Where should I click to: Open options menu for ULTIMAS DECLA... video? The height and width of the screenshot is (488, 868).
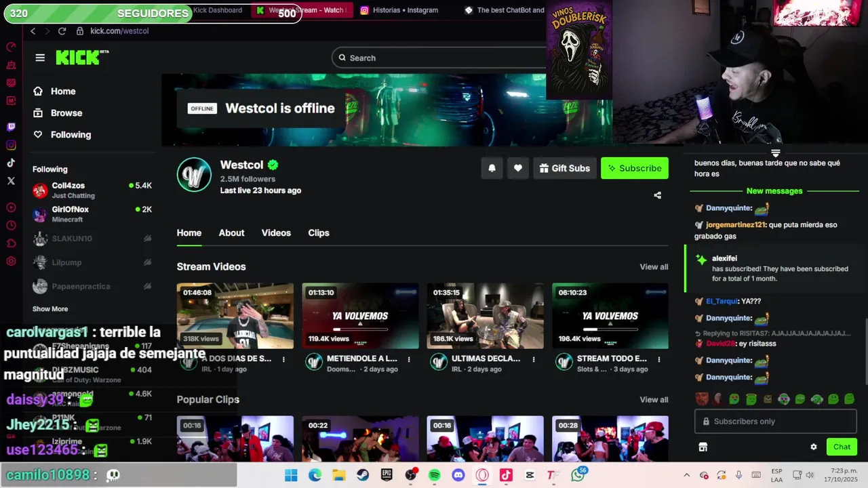click(534, 359)
